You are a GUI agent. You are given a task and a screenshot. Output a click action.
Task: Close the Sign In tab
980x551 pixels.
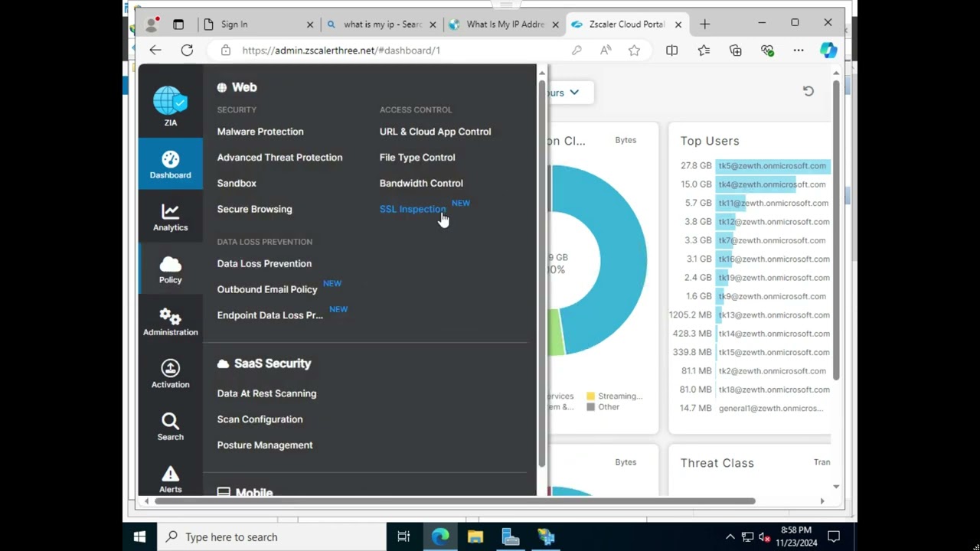310,24
